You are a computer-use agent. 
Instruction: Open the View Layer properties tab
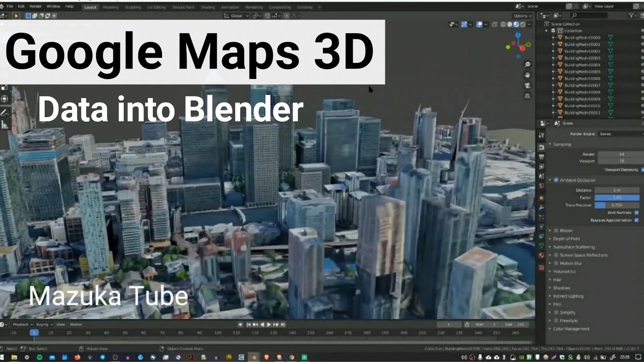pyautogui.click(x=541, y=166)
